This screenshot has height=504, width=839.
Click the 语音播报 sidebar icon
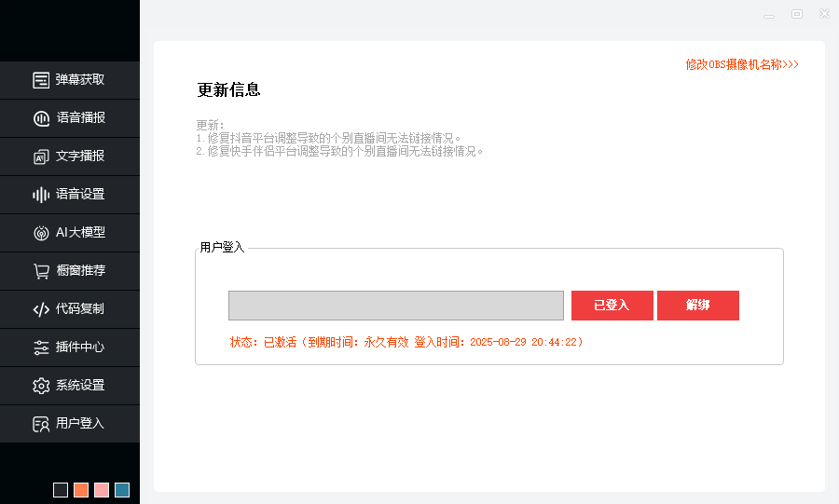[41, 118]
